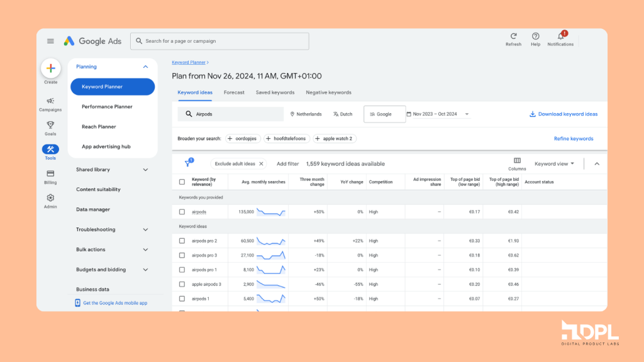Open the Keyword view dropdown

point(554,164)
